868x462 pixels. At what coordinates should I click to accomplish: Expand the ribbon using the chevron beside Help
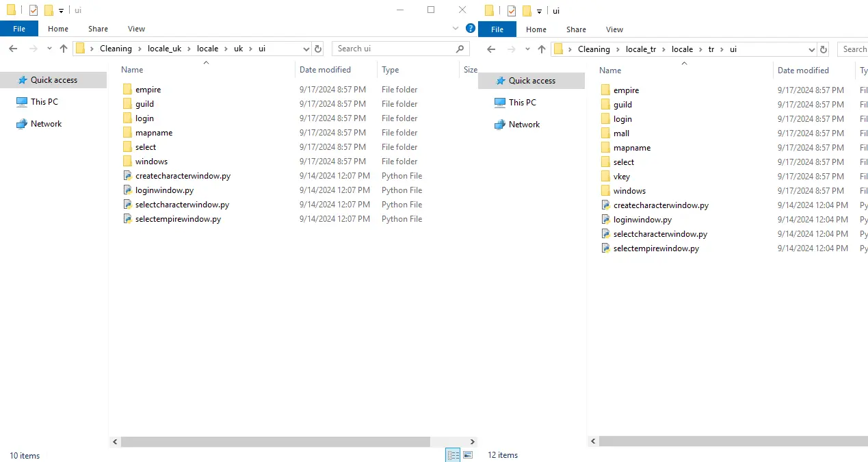(x=456, y=28)
